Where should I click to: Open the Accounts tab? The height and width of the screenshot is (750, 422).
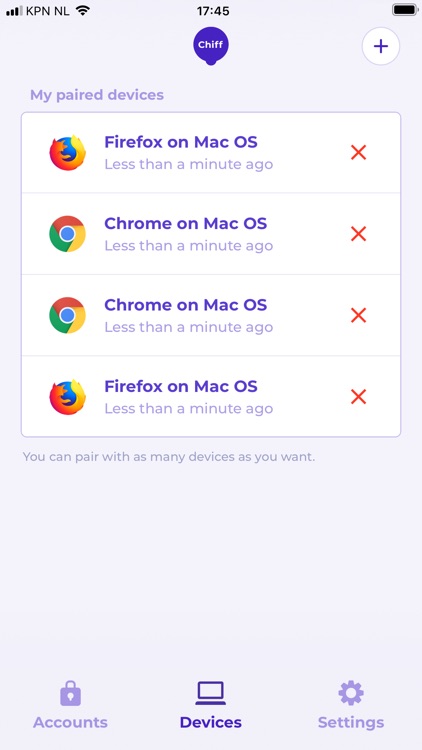click(70, 705)
